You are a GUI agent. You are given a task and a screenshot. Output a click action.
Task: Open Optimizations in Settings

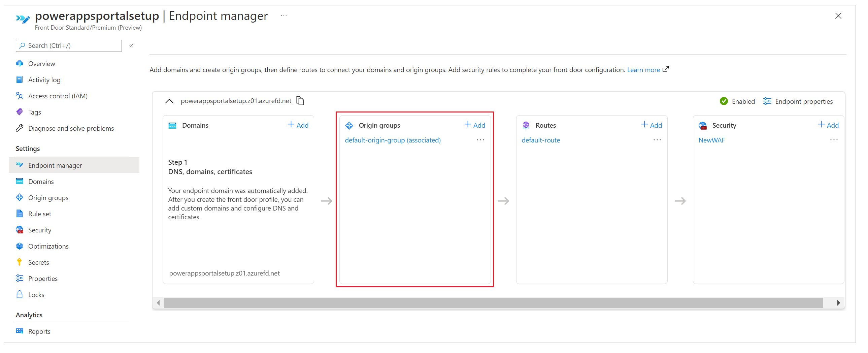click(x=48, y=246)
